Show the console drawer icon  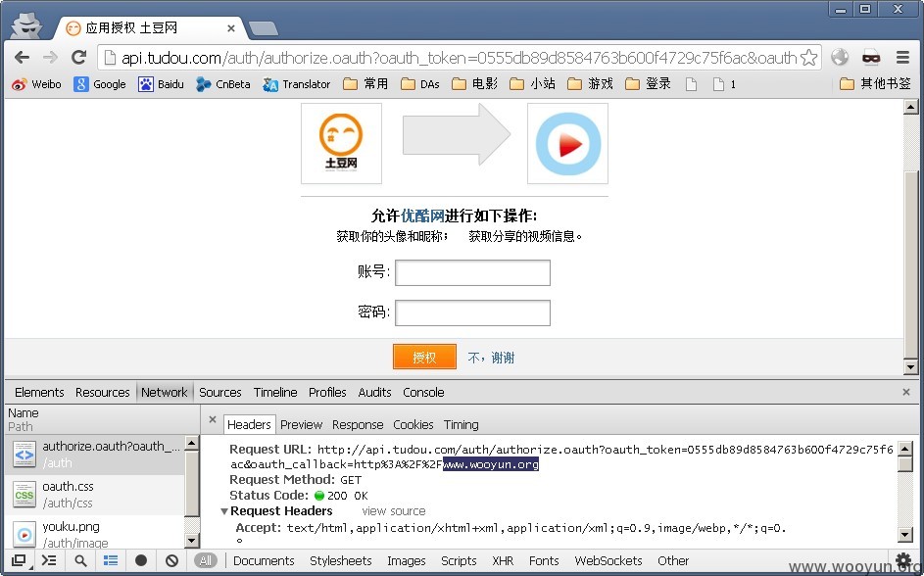(50, 560)
